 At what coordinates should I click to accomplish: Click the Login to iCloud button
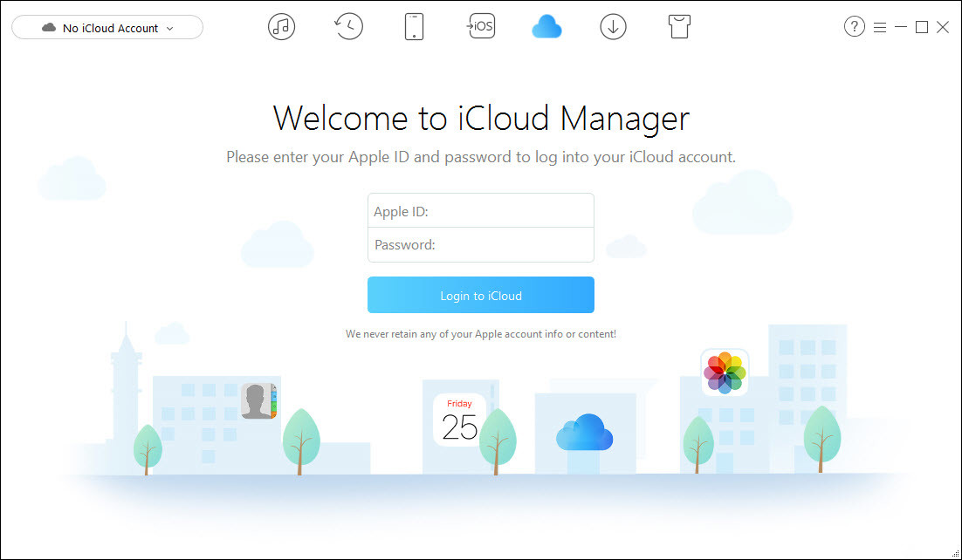click(481, 295)
